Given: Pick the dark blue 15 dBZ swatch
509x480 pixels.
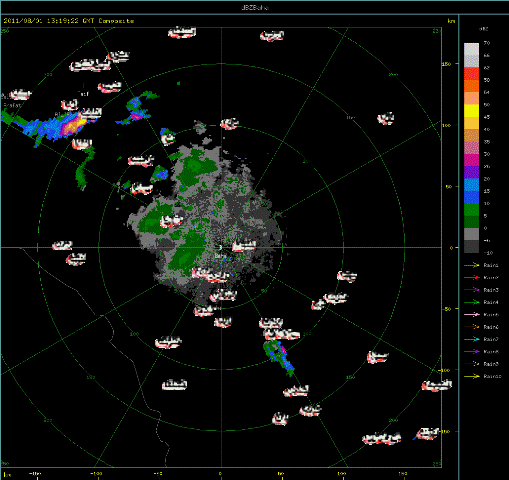Looking at the screenshot, I should (x=471, y=197).
